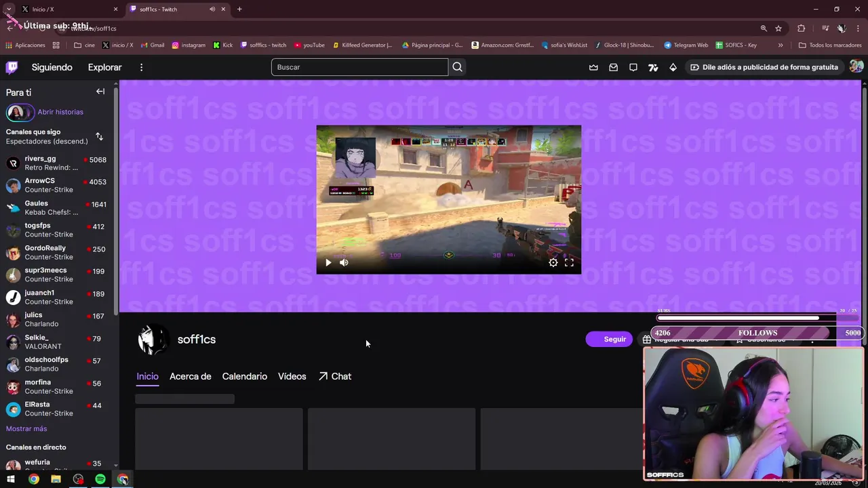
Task: Open juaanch1 channel from sidebar
Action: 57,297
